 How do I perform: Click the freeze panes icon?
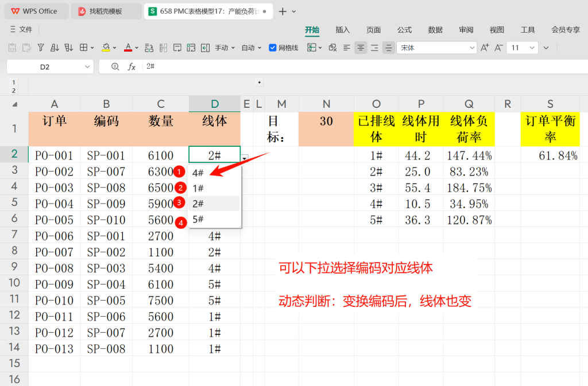pos(311,48)
